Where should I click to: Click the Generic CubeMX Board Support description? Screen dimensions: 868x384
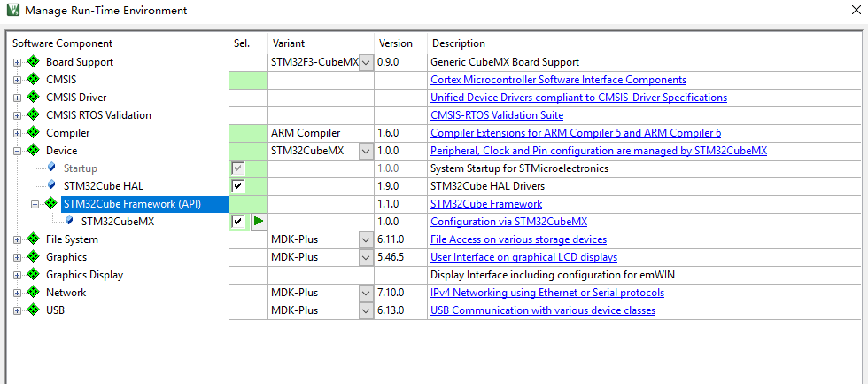tap(505, 62)
